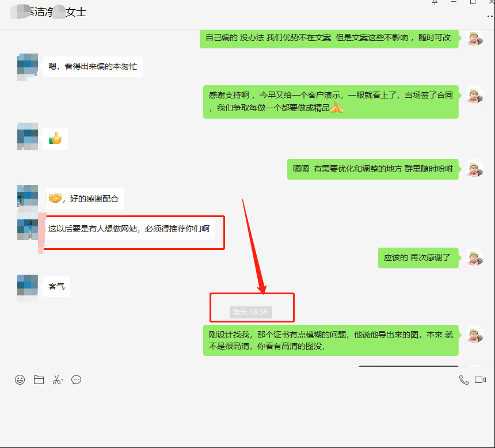Select the scissors screenshot tool

point(56,380)
